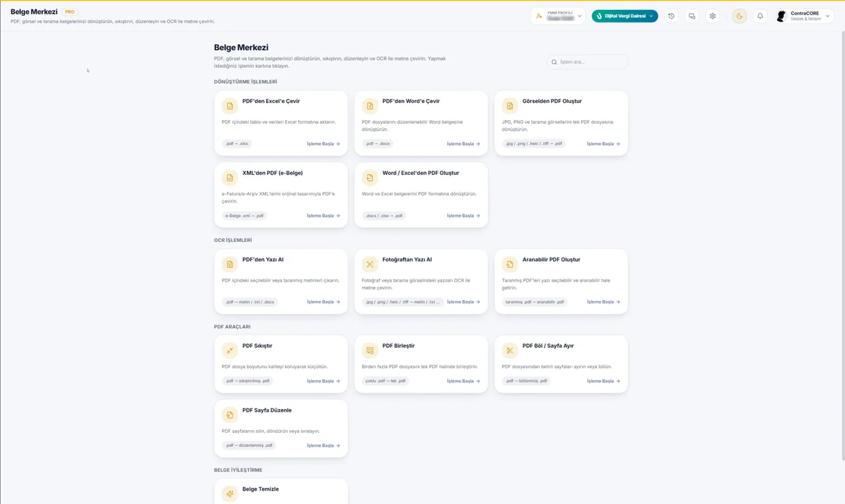
Task: Click İşleme Başla on Fotoğraftan Yazı Al
Action: pos(463,302)
